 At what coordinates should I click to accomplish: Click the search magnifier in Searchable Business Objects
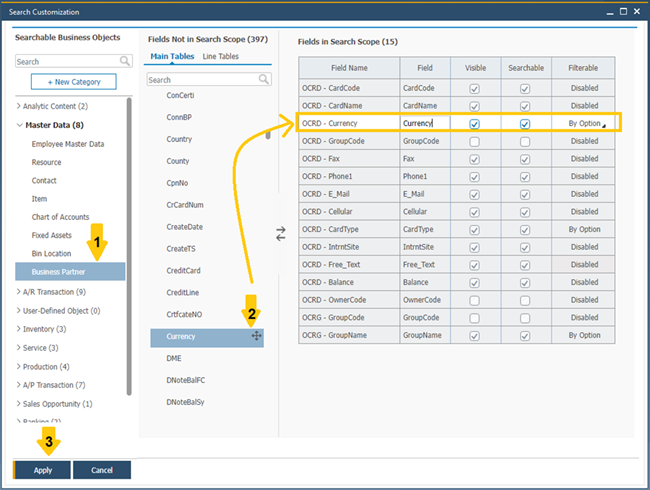pos(125,61)
